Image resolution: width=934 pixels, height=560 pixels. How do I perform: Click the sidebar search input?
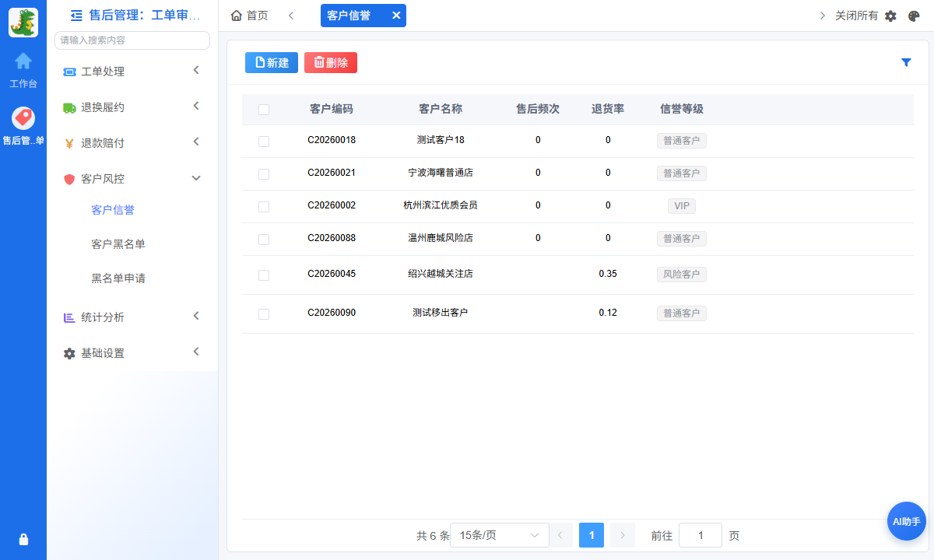pos(132,40)
